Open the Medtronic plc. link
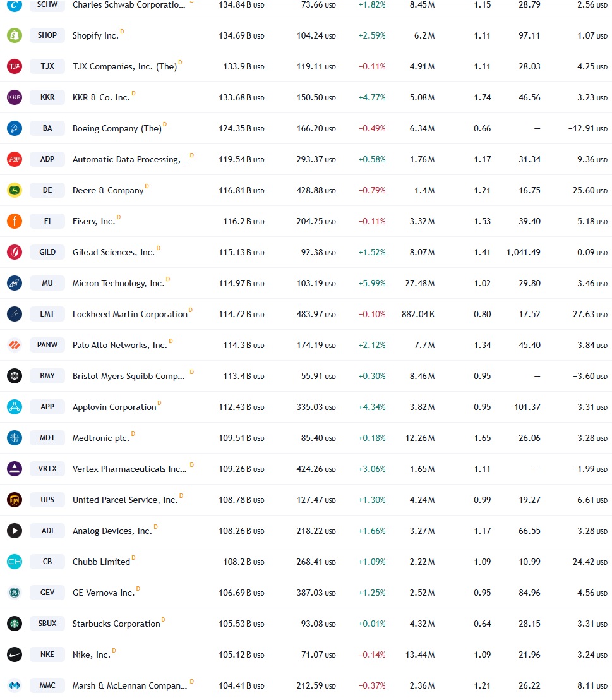Screen dimensions: 612x700 (x=101, y=438)
